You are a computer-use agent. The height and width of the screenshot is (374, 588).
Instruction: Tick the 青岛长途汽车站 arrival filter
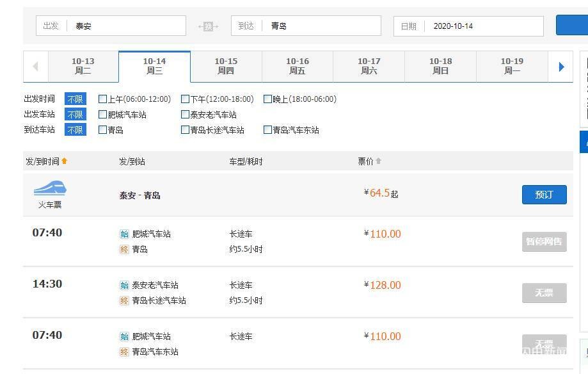click(185, 130)
